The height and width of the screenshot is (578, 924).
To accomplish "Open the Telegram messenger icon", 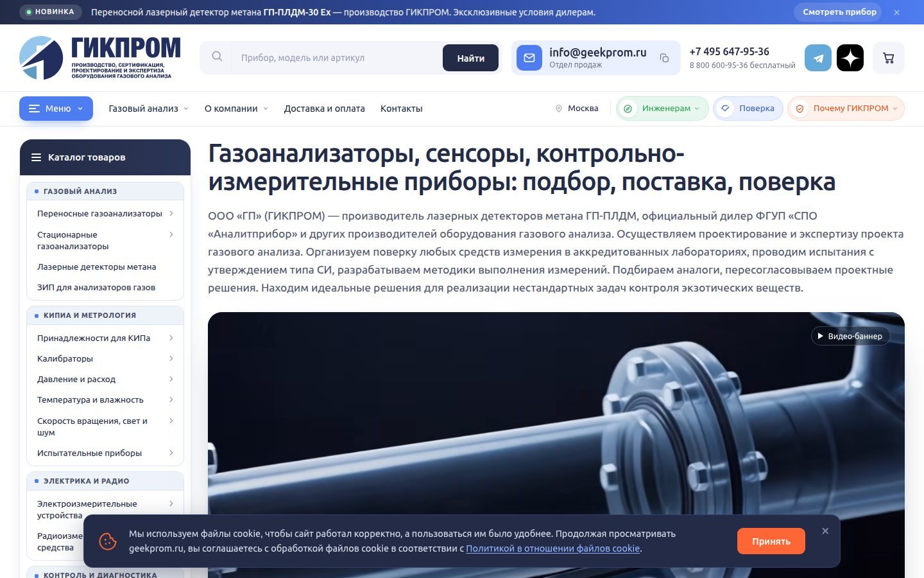I will tap(818, 58).
